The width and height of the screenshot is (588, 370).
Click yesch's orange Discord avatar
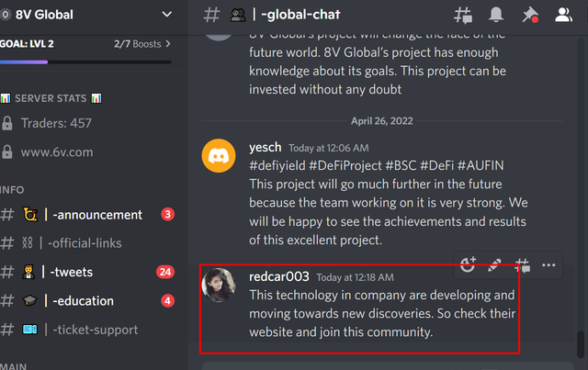219,155
